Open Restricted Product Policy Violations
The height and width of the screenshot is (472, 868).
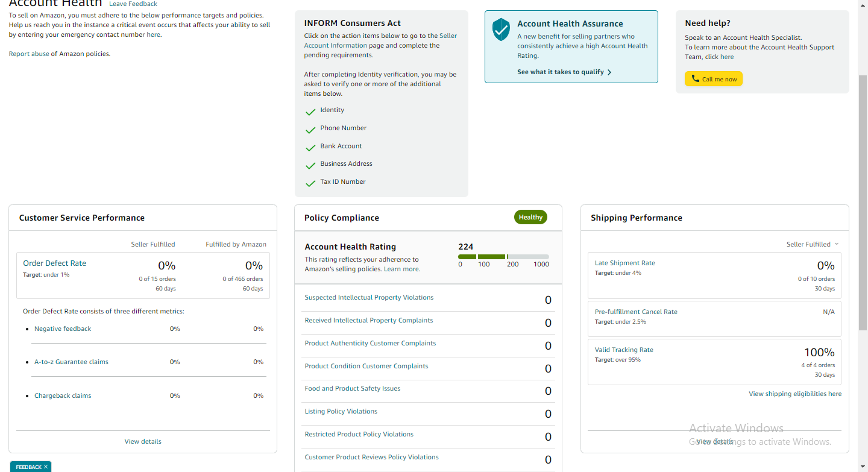359,434
